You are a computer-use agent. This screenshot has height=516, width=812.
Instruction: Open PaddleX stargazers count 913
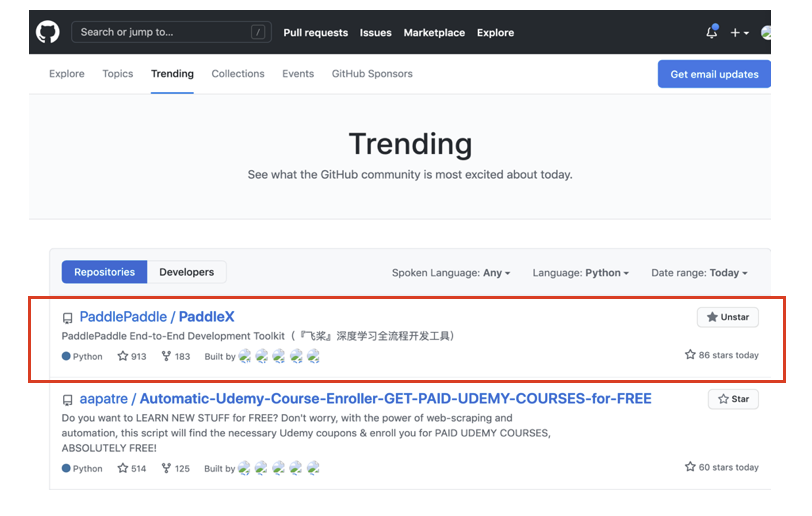132,356
